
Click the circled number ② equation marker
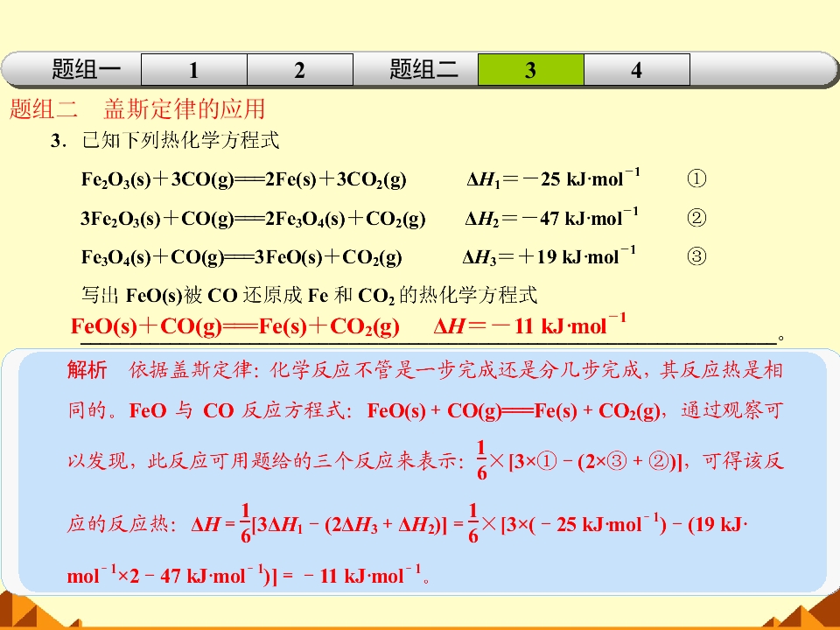pos(696,218)
